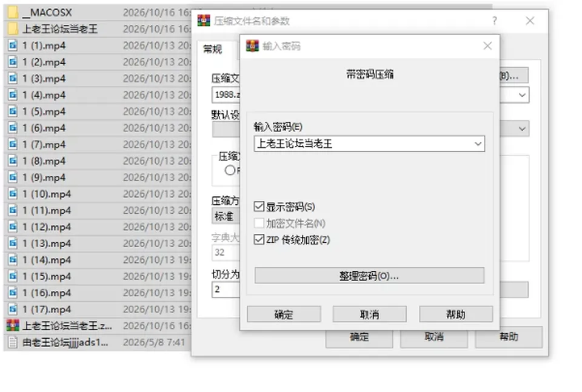Click 帮助 in the 压缩文件名和参数 dialog
This screenshot has height=392, width=582.
(x=509, y=337)
